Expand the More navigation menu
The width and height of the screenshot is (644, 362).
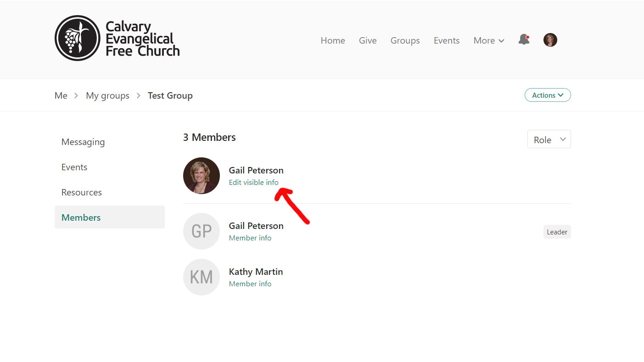click(x=488, y=40)
